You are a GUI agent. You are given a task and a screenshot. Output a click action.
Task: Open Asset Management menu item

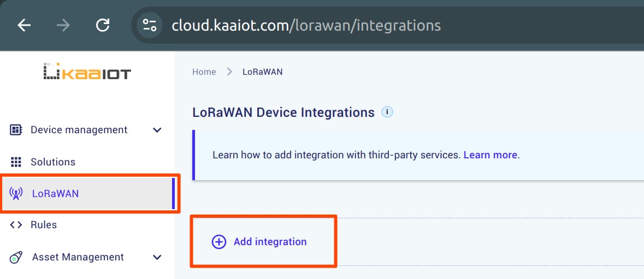[78, 257]
